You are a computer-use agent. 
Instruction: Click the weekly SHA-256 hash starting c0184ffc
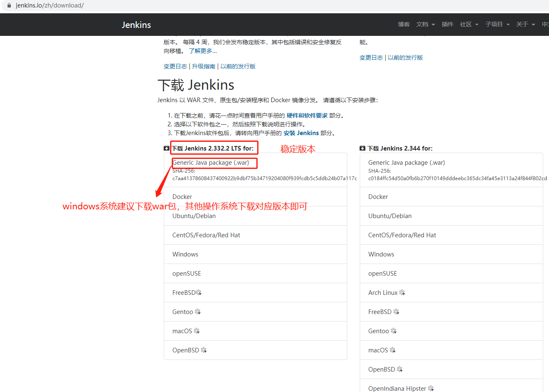coord(458,178)
